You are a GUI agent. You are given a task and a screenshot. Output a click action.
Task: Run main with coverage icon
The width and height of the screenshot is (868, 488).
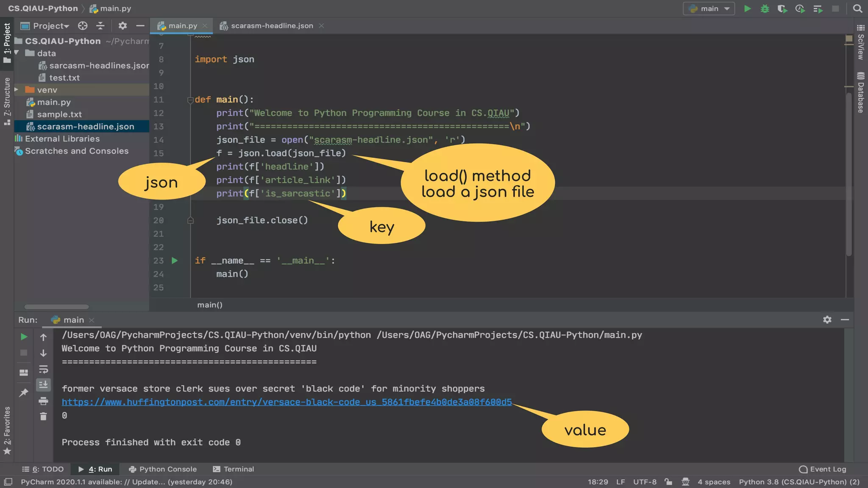click(782, 8)
